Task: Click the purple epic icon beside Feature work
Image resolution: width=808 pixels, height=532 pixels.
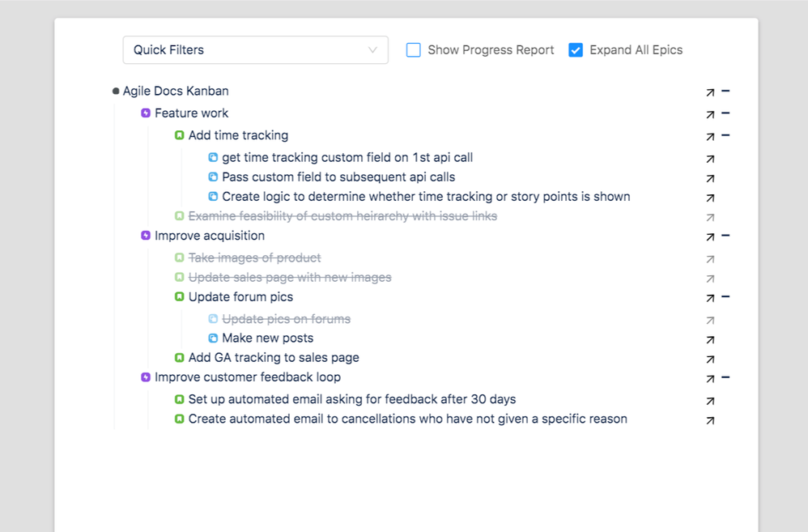Action: click(144, 113)
